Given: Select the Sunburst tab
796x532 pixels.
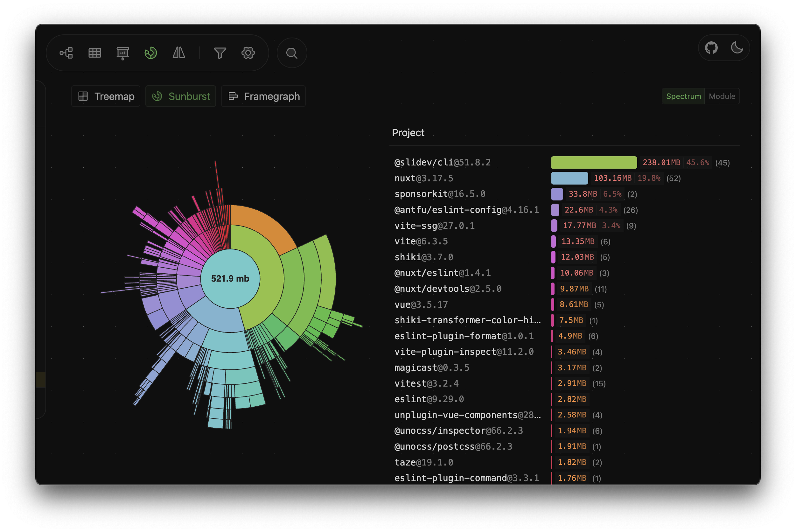Looking at the screenshot, I should pyautogui.click(x=181, y=96).
